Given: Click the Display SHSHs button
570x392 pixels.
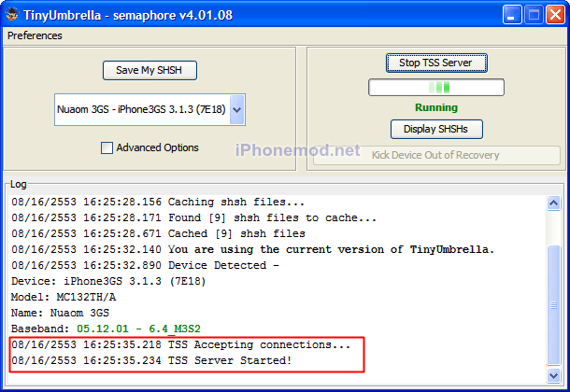Looking at the screenshot, I should click(436, 129).
